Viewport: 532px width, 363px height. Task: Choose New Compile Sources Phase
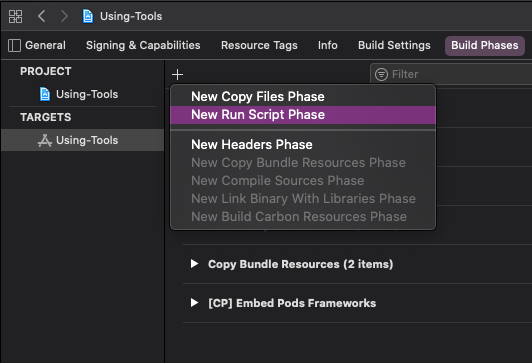pyautogui.click(x=303, y=180)
